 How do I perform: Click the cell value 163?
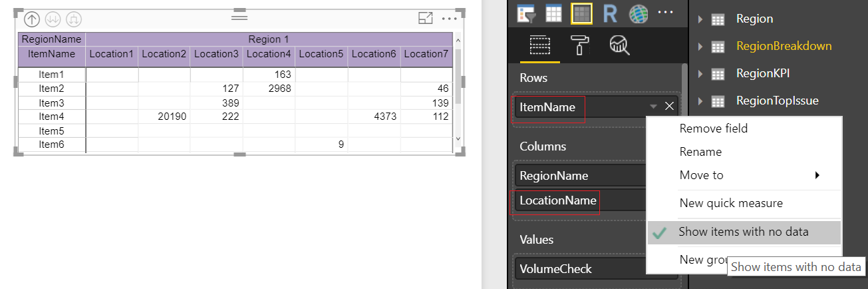click(283, 75)
